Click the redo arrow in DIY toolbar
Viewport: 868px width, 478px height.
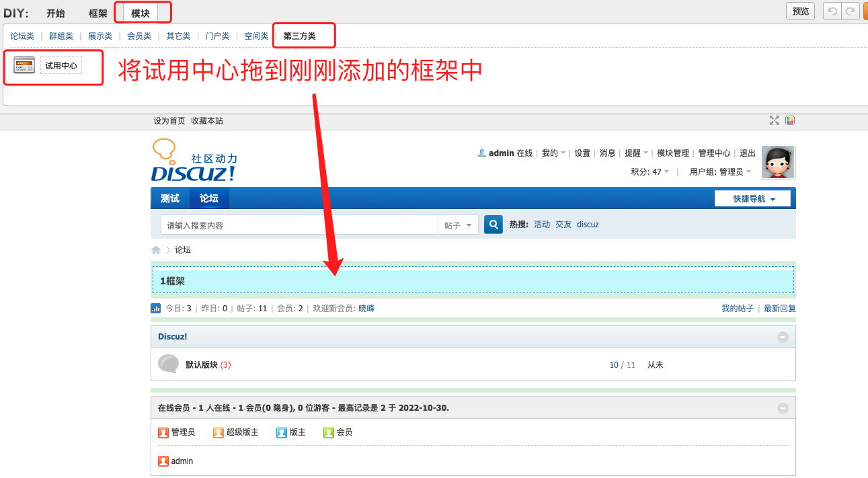[x=851, y=11]
